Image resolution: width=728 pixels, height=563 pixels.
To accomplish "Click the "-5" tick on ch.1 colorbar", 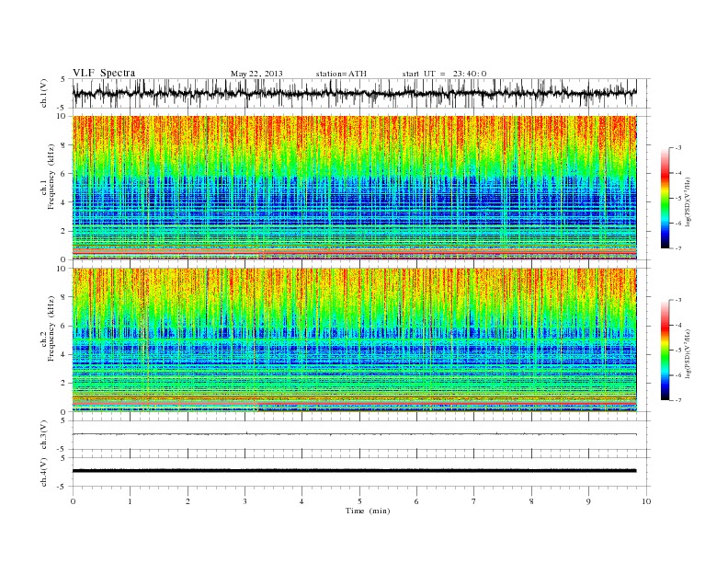I will point(678,199).
